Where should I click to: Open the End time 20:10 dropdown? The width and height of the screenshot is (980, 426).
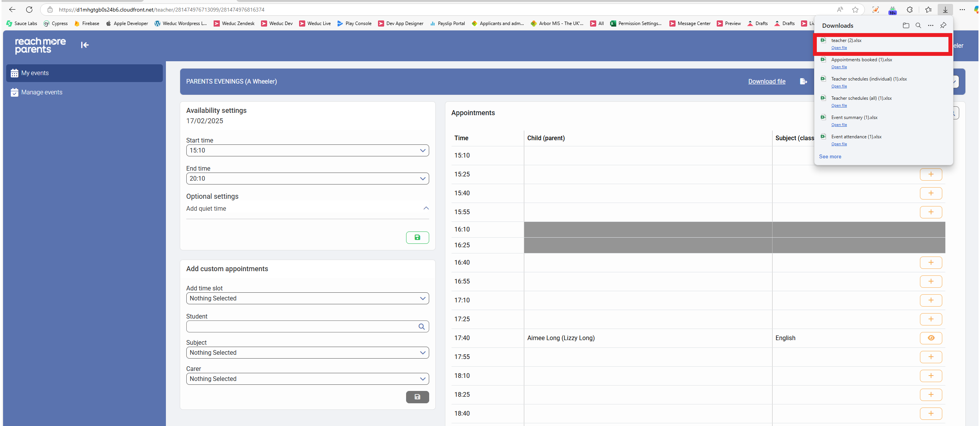point(307,179)
